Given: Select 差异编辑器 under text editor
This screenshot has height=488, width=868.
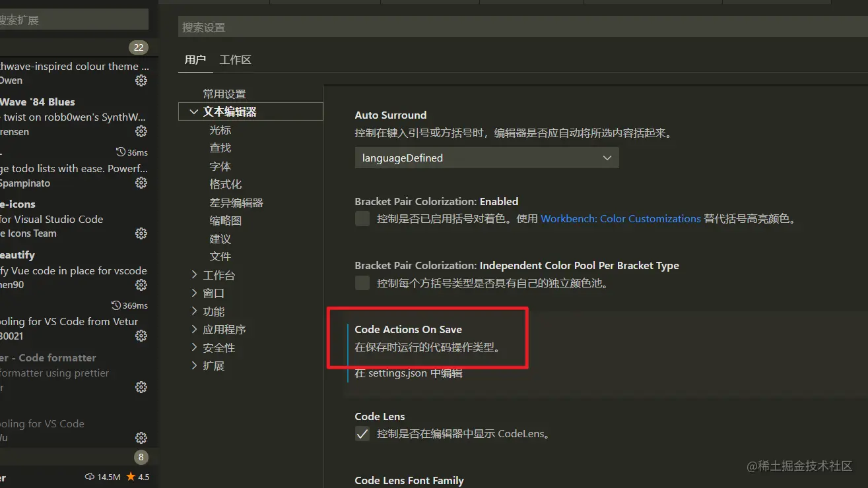Looking at the screenshot, I should point(236,202).
